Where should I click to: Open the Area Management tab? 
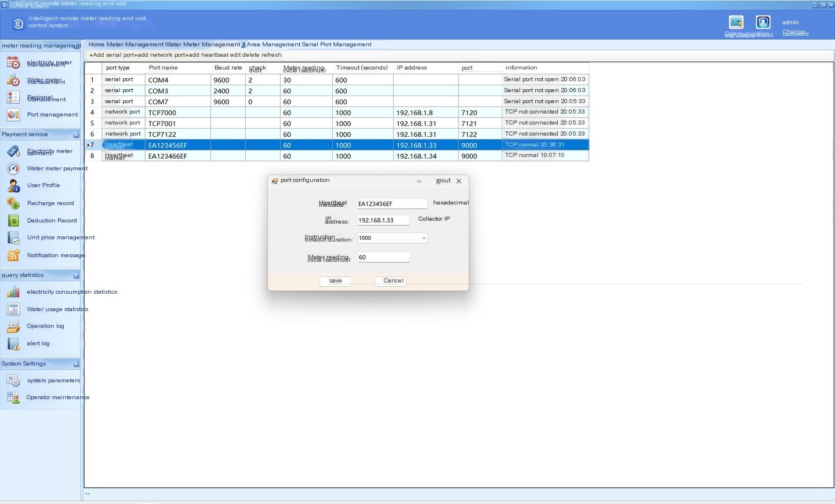point(274,45)
